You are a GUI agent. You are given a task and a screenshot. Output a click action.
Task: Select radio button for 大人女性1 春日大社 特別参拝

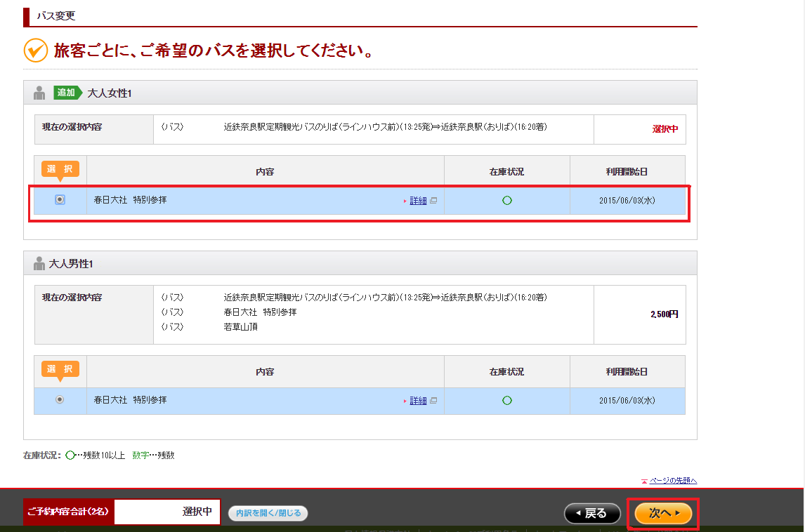click(60, 199)
